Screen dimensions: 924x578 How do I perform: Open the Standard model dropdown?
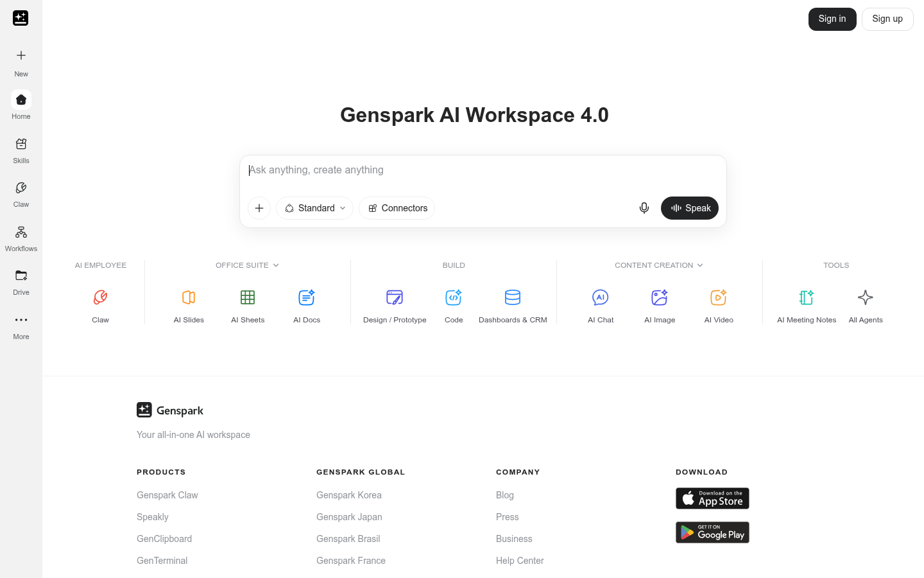[314, 208]
